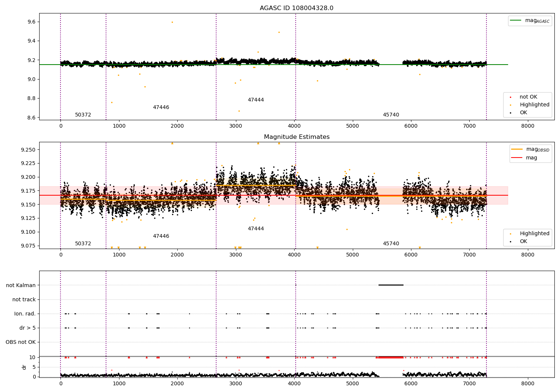Click the 9.125 y-axis tick label
Image resolution: width=560 pixels, height=392 pixels.
28,218
